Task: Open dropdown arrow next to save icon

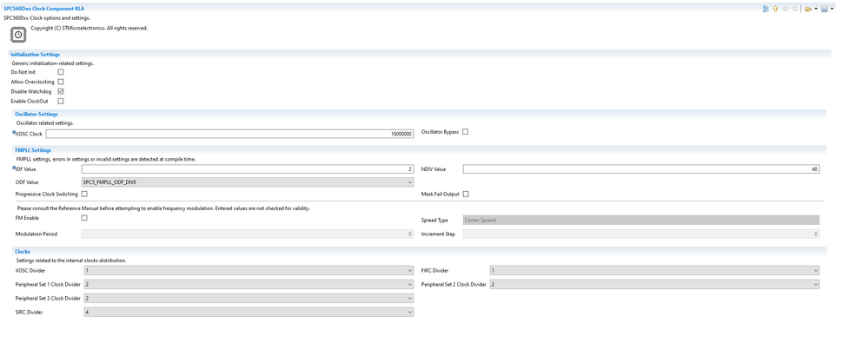Action: (832, 9)
